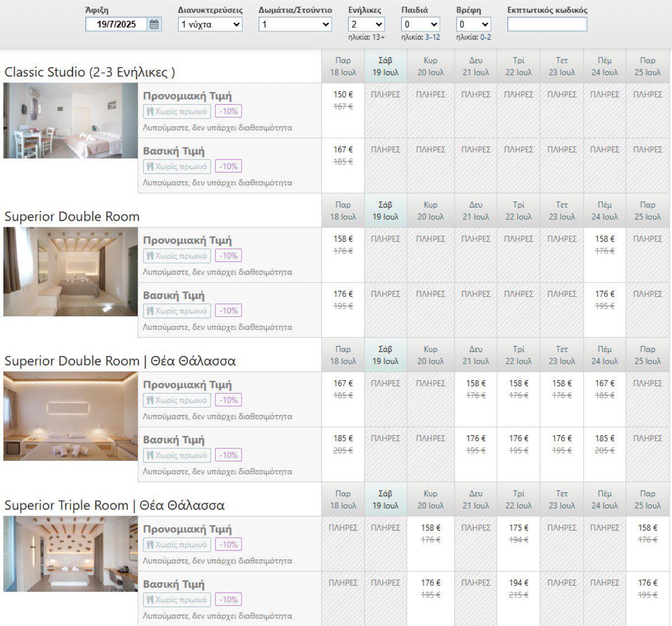Expand the Ενήλικες adults dropdown

pos(366,25)
